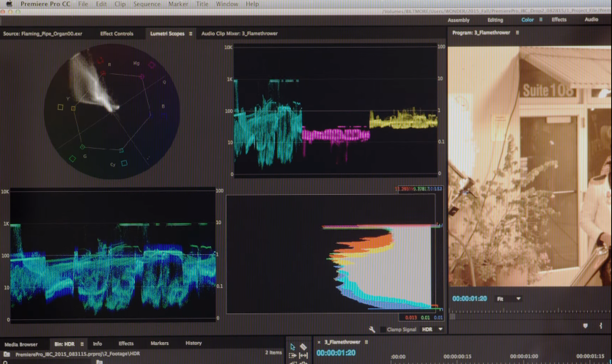Open the HDR scale dropdown
612x364 pixels.
point(432,330)
